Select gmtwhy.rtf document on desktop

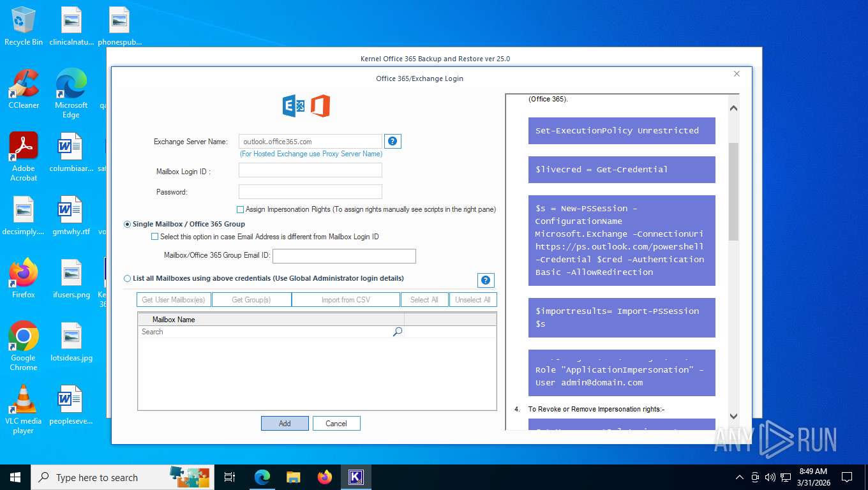tap(71, 216)
